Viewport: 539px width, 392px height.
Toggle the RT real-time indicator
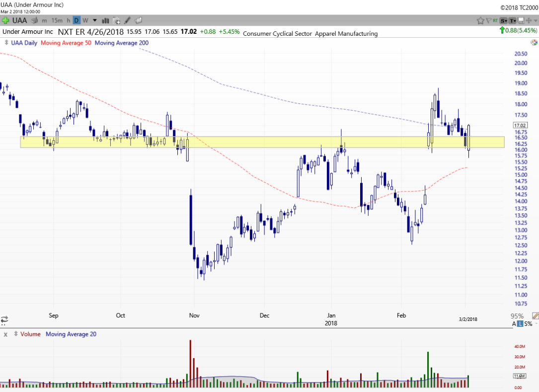point(495,20)
